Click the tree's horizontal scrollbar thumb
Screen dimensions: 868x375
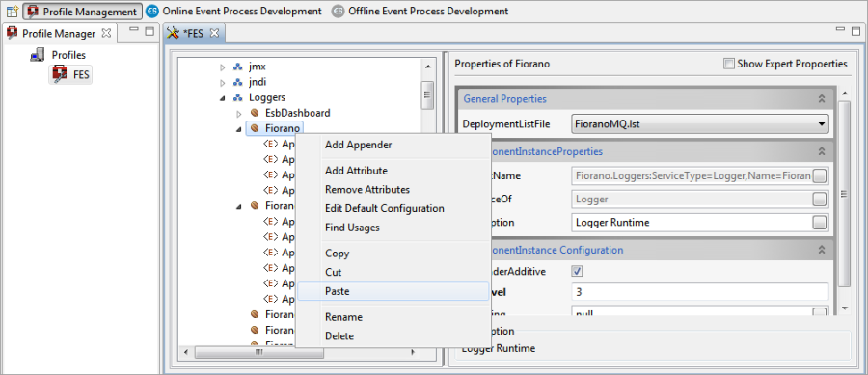point(259,352)
